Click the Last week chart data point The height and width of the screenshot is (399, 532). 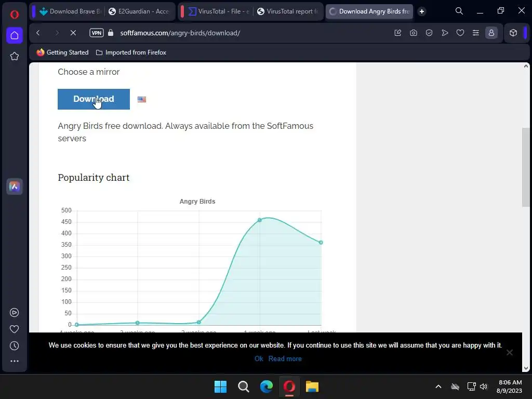click(x=321, y=243)
